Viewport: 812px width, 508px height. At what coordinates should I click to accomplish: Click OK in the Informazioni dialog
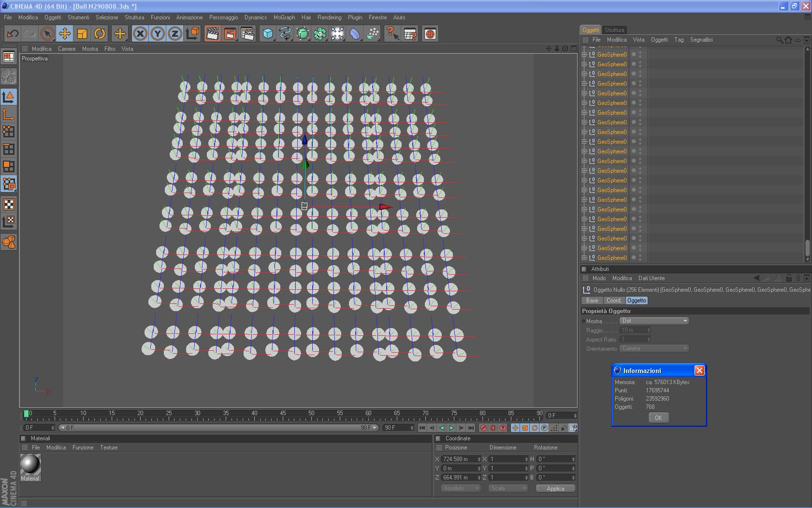pos(658,418)
